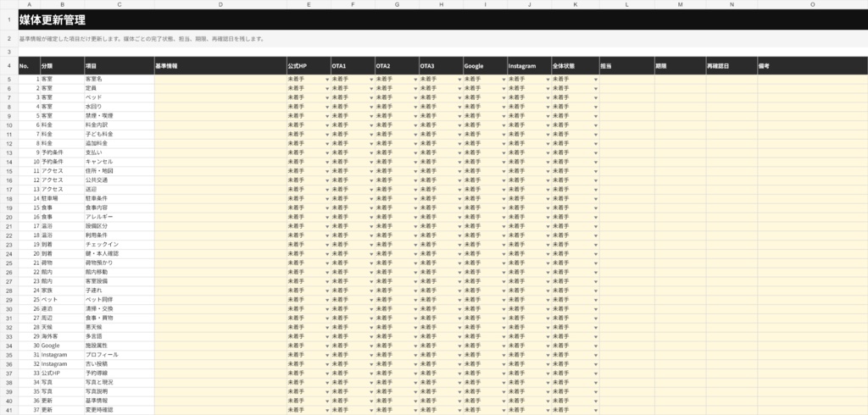Select row 20 header number
This screenshot has height=415, width=868.
pos(8,217)
